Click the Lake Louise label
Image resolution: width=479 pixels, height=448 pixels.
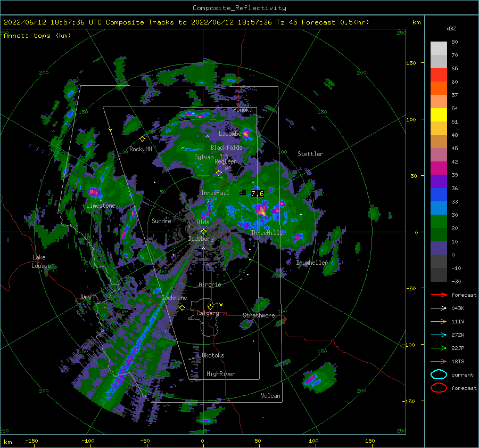[x=42, y=262]
